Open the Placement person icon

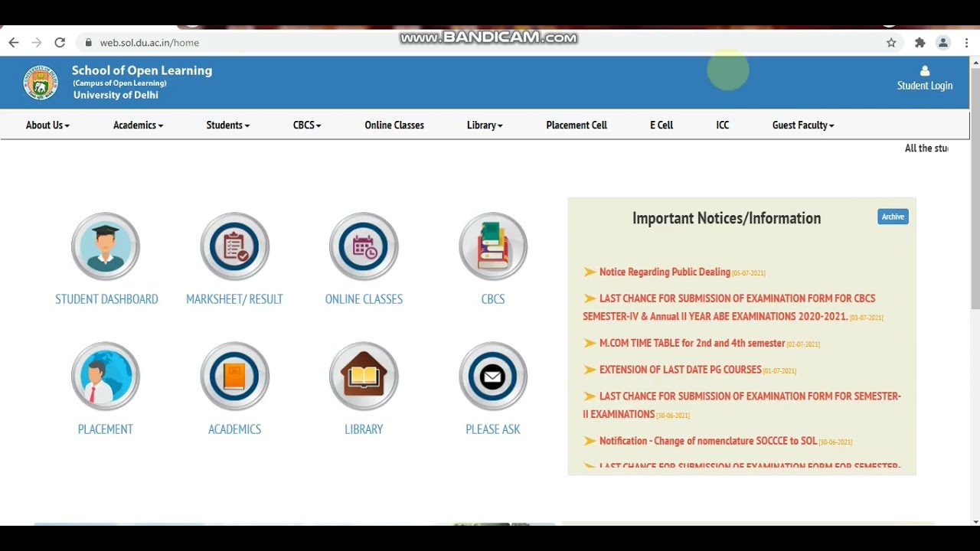coord(106,377)
